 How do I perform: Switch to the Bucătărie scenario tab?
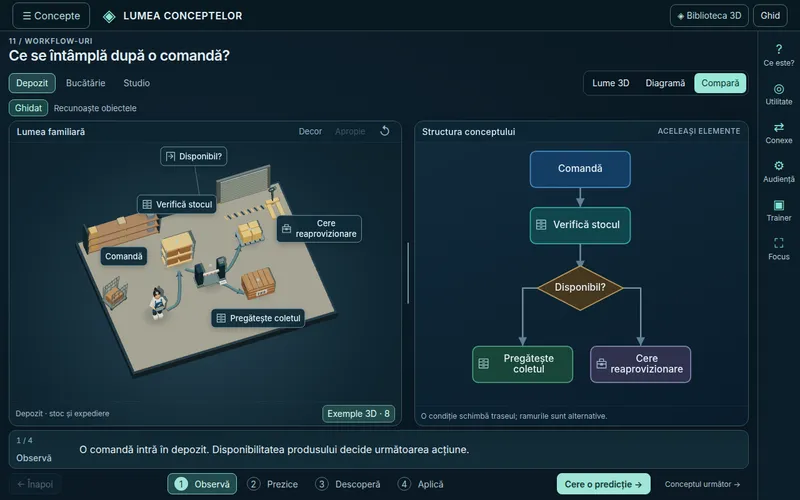point(86,83)
